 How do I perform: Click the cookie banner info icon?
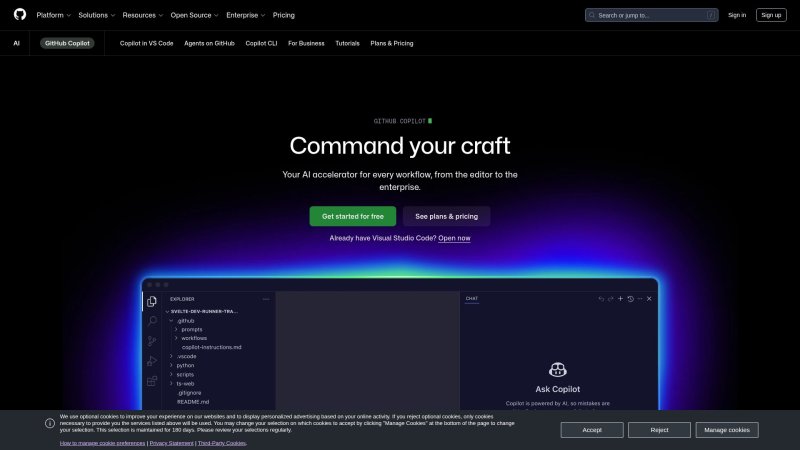pyautogui.click(x=50, y=423)
